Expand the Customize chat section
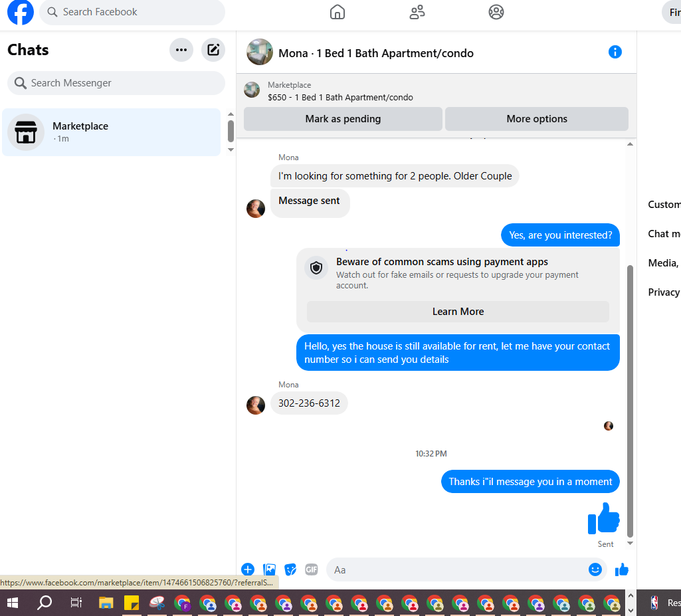The height and width of the screenshot is (616, 681). 664,204
